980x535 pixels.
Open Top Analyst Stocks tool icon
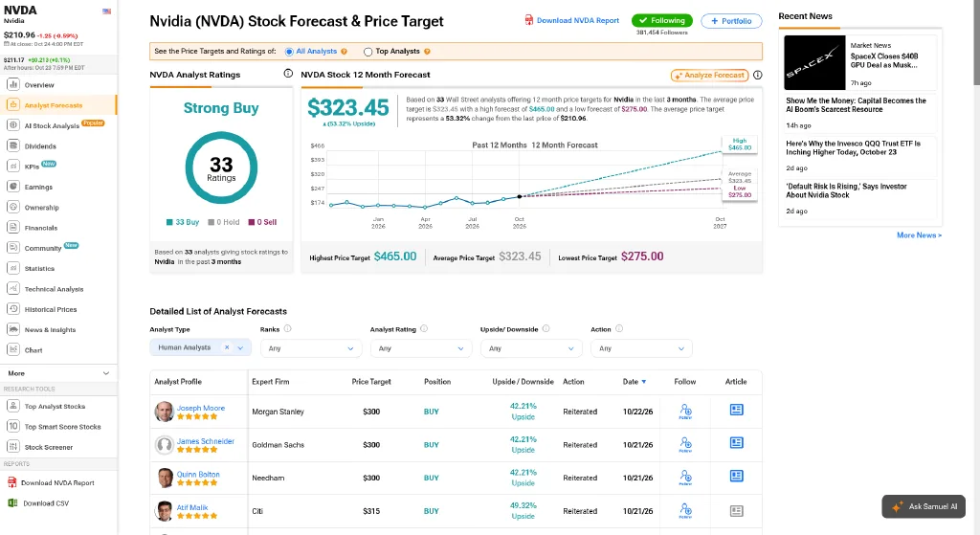coord(12,406)
